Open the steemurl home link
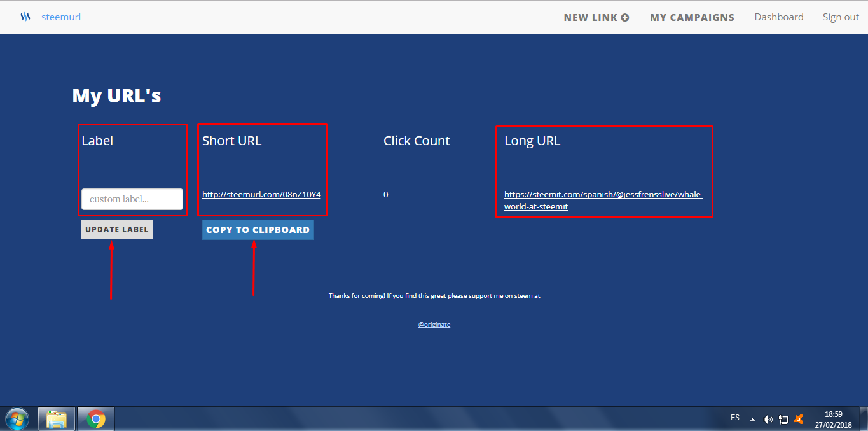The width and height of the screenshot is (868, 431). point(61,17)
